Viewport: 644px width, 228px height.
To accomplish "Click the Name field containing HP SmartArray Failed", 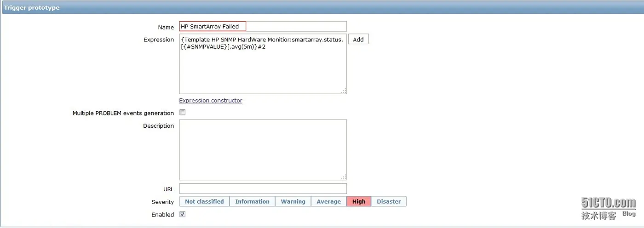I will pos(263,27).
